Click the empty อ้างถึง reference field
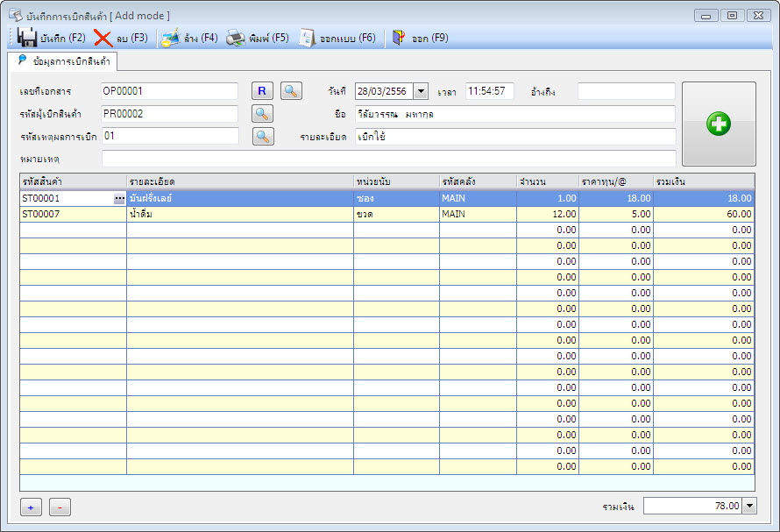 627,91
